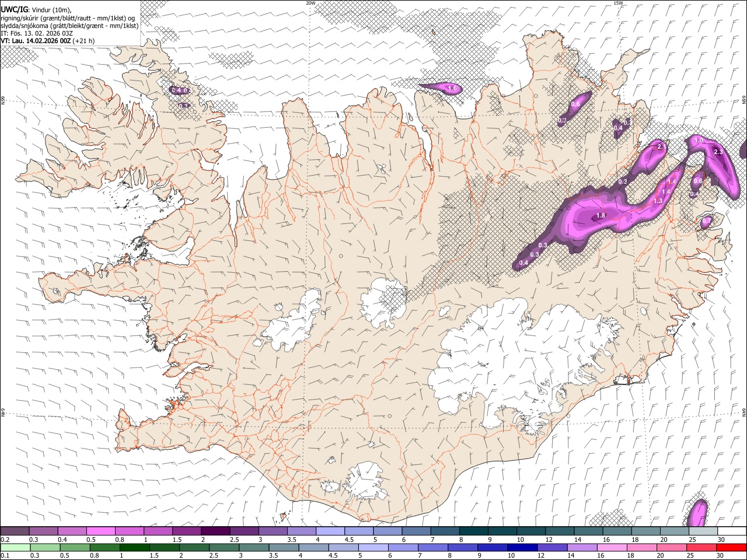Select the bright red 30+ rain legend swatch
Image resolution: width=747 pixels, height=560 pixels.
[x=731, y=547]
